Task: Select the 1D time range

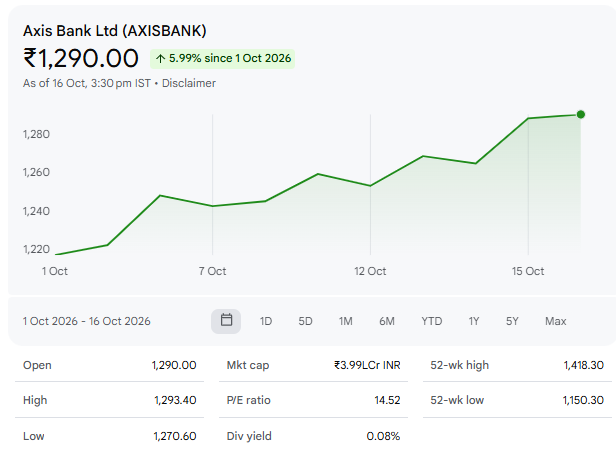Action: 266,321
